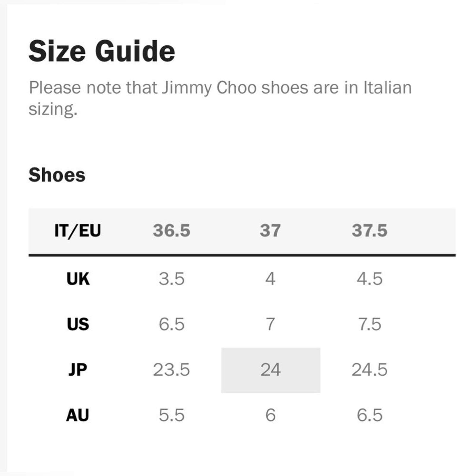Select the highlighted JP 24 cell
Screen dimensions: 476x476
(x=270, y=370)
